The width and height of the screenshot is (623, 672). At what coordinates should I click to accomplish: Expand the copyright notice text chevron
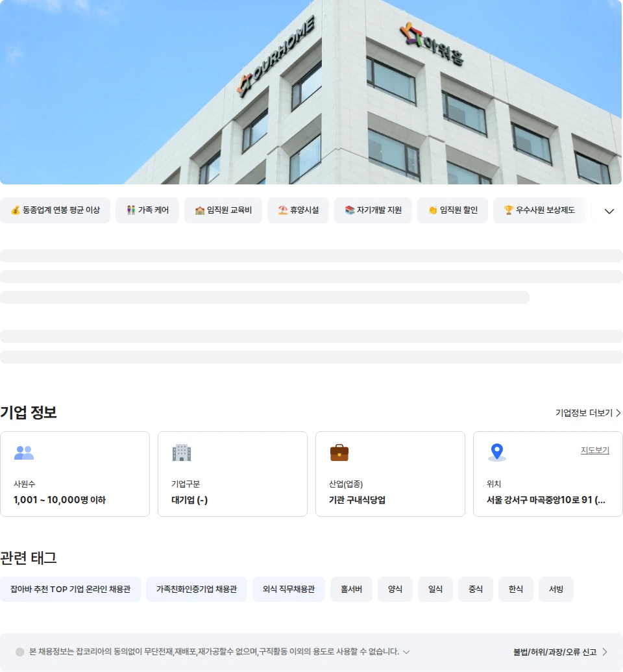(407, 652)
